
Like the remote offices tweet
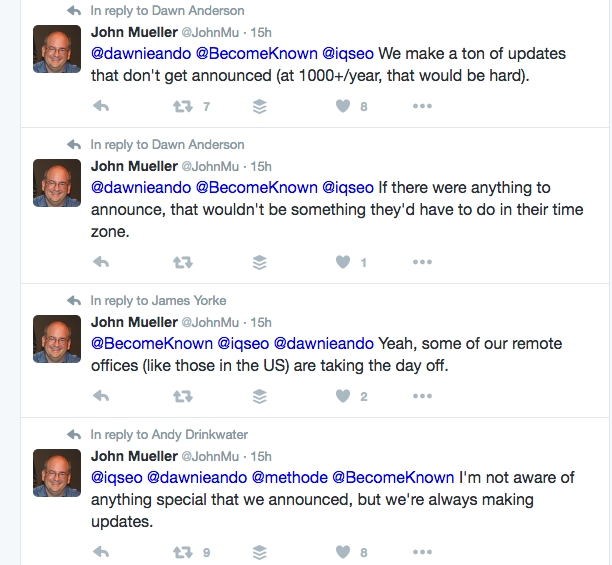(x=343, y=396)
